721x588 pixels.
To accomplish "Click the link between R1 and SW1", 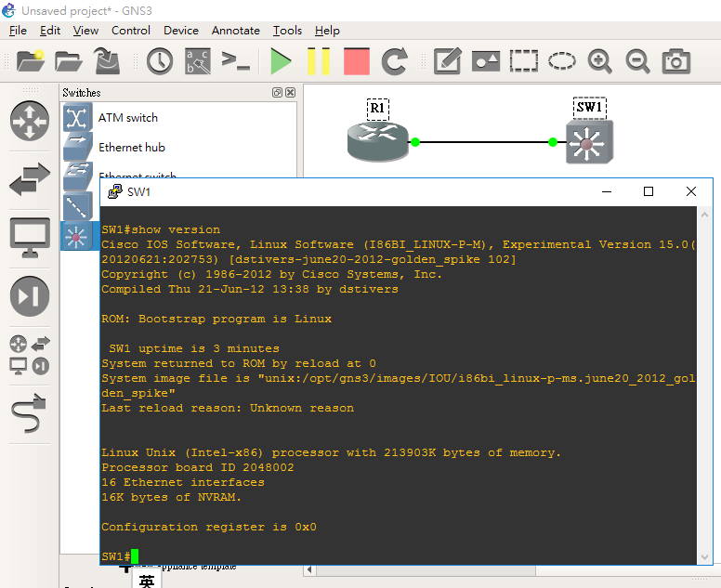I will (x=484, y=142).
